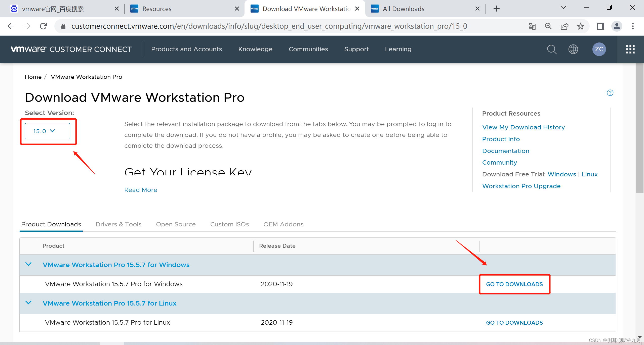Reload the page using refresh icon
The width and height of the screenshot is (644, 345).
[x=44, y=26]
